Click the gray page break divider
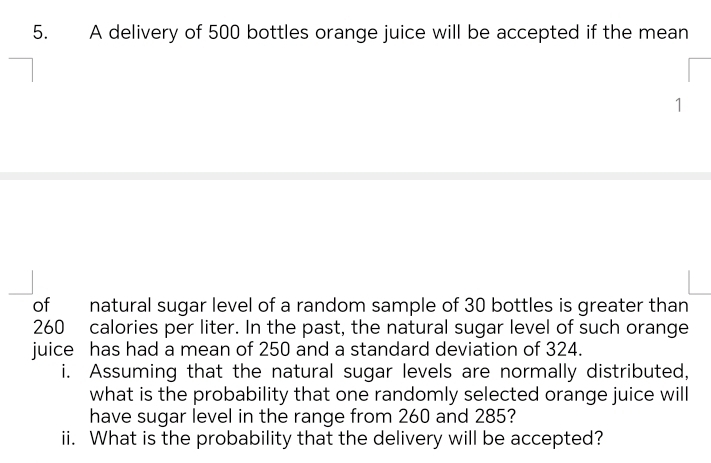Image resolution: width=711 pixels, height=463 pixels. (356, 176)
